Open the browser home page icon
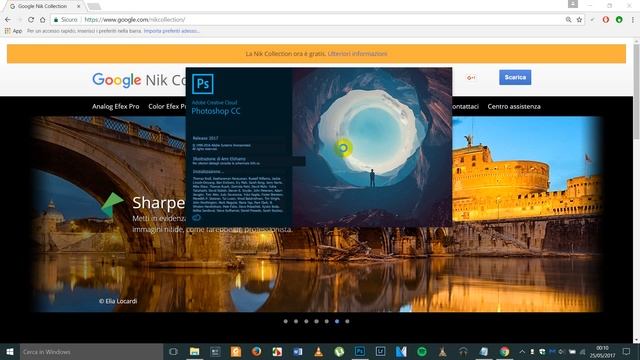Screen dimensions: 640x360 tap(42, 20)
